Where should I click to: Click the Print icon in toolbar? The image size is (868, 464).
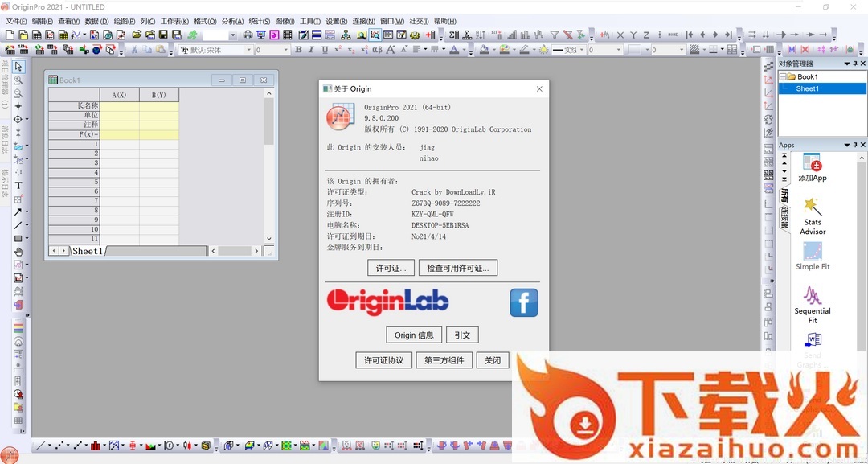pyautogui.click(x=248, y=35)
